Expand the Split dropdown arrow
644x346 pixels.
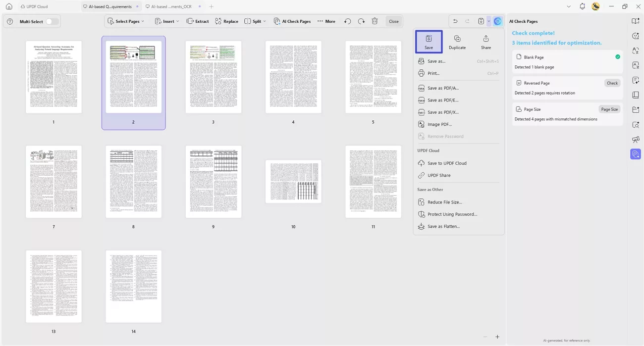[264, 21]
